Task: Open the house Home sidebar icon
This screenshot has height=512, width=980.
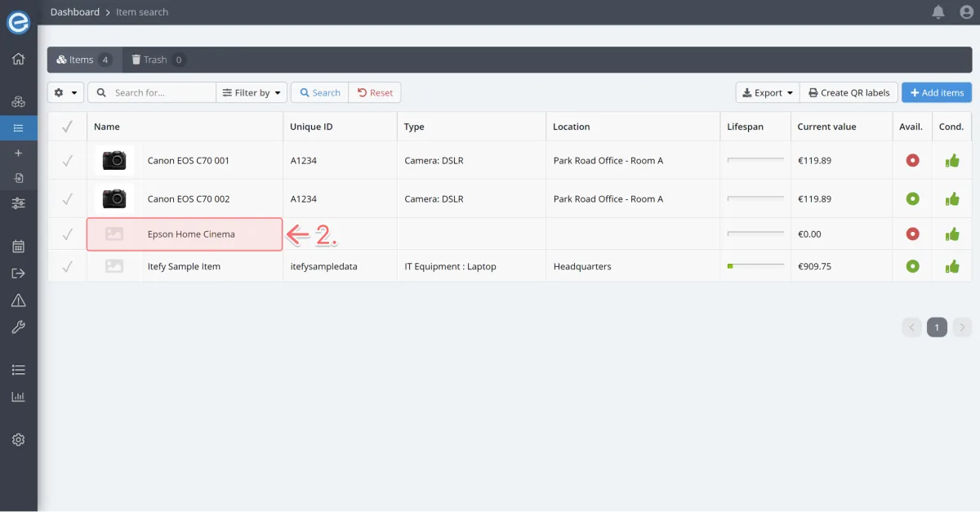Action: (18, 59)
